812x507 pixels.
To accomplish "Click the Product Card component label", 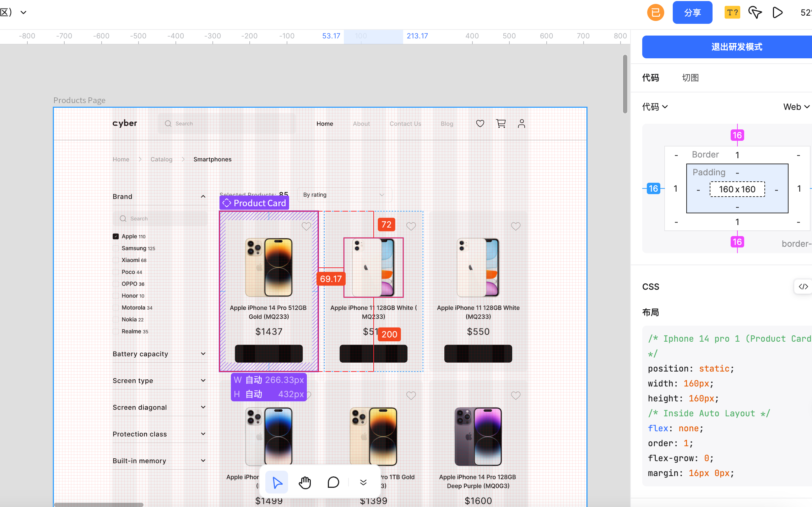I will (254, 203).
